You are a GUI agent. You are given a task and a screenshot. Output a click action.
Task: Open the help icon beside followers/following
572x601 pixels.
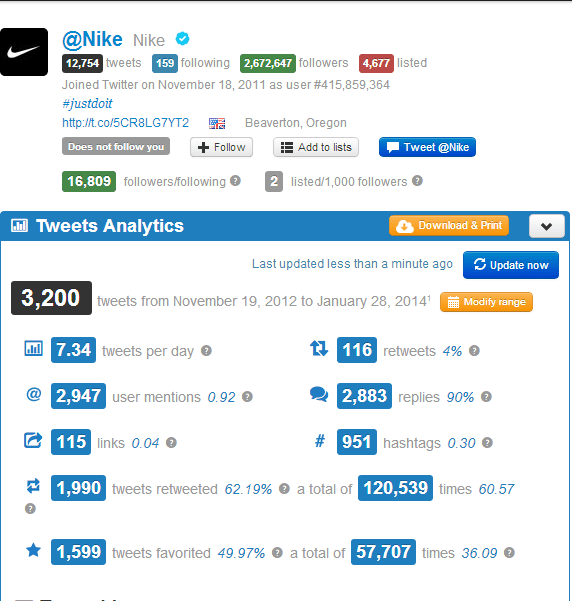(235, 181)
